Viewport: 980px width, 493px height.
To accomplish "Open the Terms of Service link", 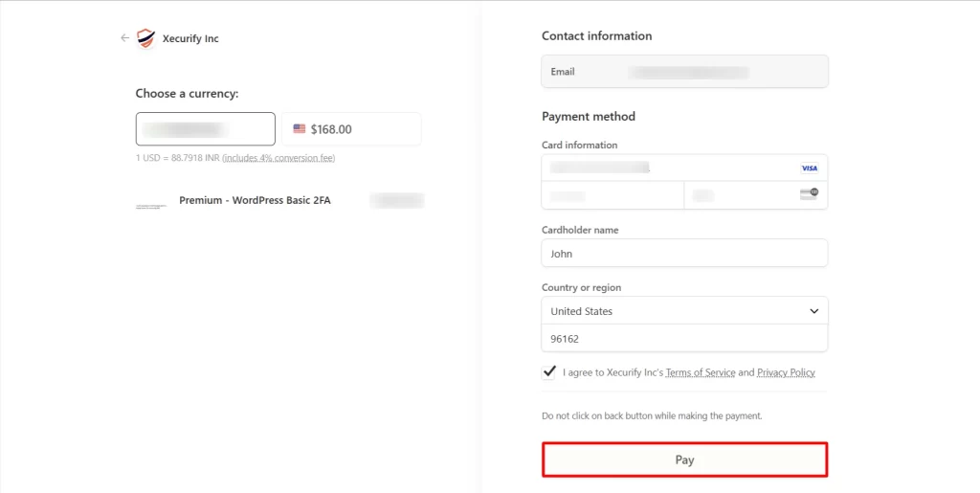I will (700, 372).
